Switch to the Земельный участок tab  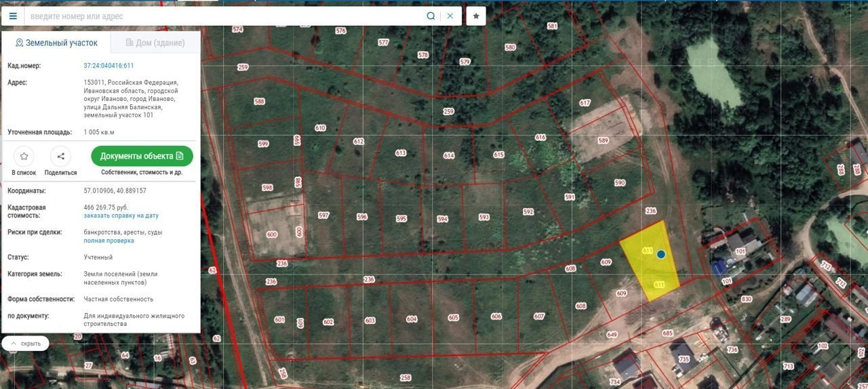pos(56,43)
